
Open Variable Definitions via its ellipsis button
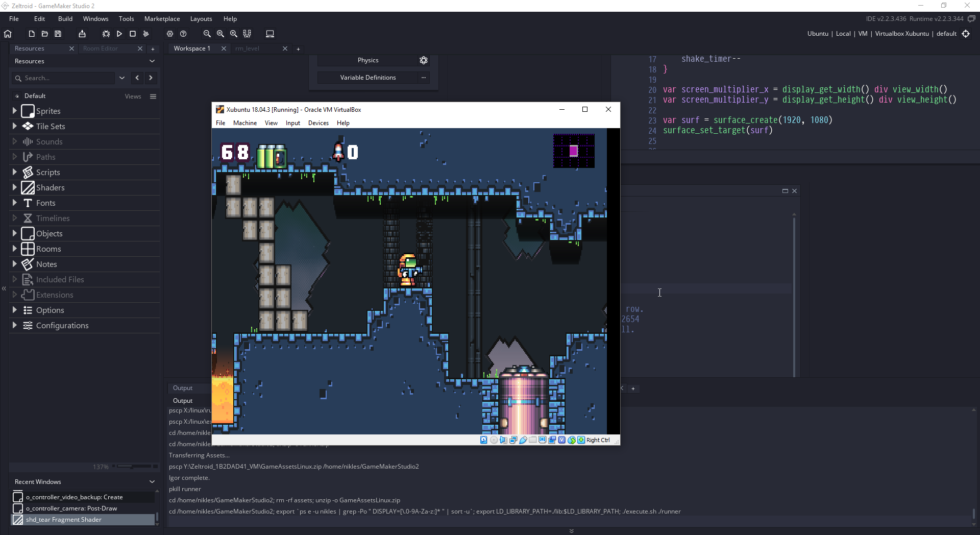[x=424, y=78]
